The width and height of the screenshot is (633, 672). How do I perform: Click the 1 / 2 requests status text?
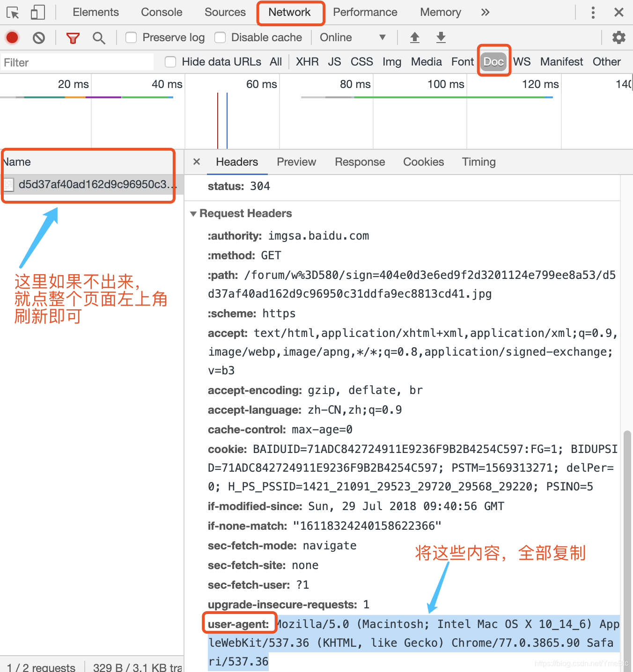[x=41, y=667]
